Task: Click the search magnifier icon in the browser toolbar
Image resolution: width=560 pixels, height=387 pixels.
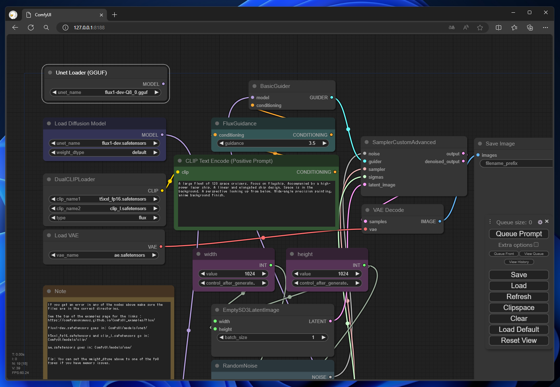Action: pos(46,27)
